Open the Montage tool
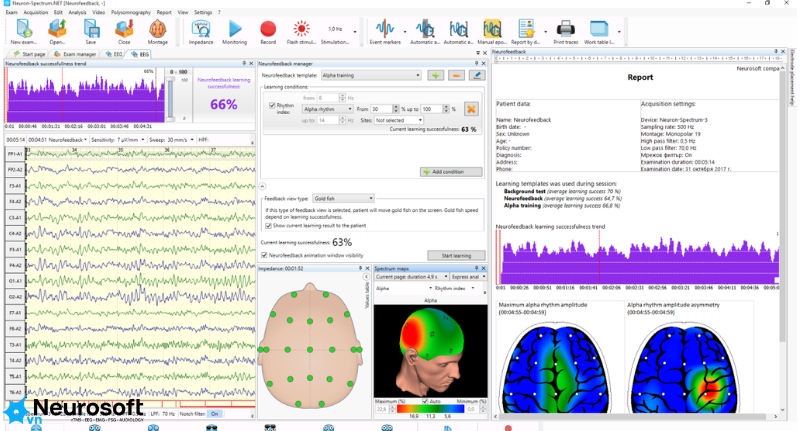 coord(158,32)
